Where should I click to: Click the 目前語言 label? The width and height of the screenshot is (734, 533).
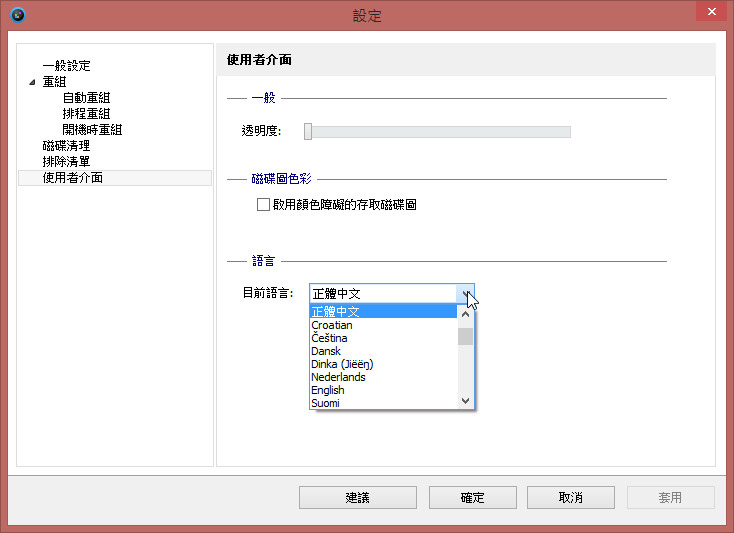(268, 293)
